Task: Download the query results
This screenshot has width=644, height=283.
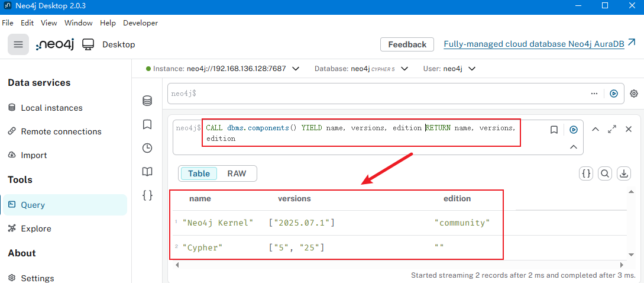Action: 624,173
